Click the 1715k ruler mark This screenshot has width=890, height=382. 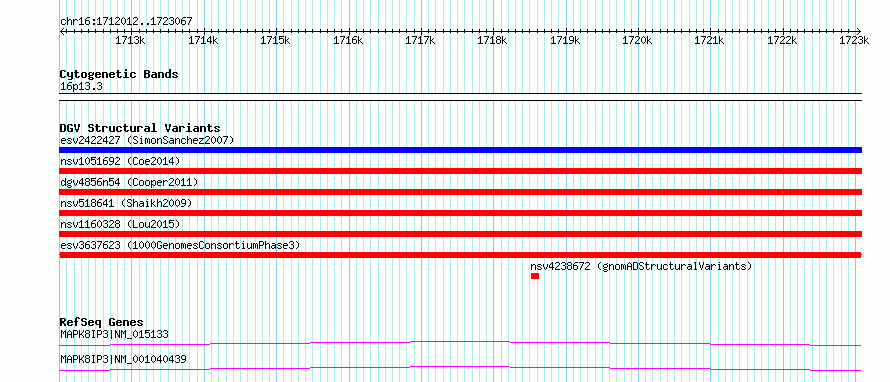(x=275, y=40)
